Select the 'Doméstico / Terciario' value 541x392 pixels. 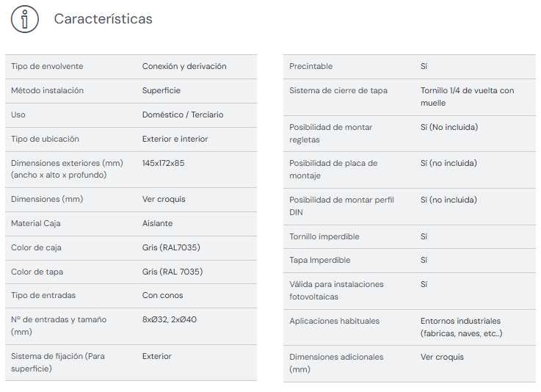click(182, 115)
